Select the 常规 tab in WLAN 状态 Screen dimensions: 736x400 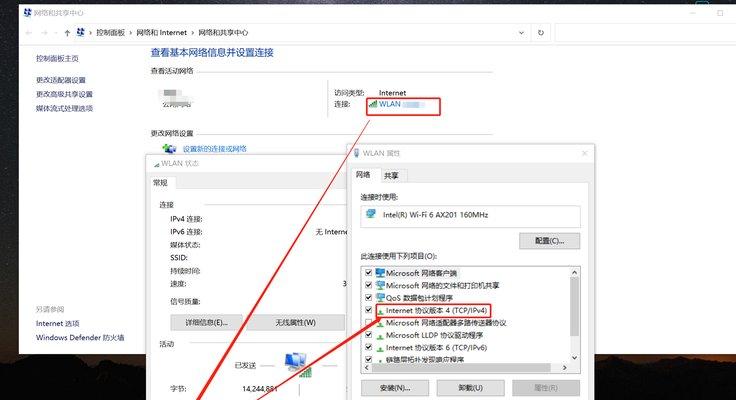[x=161, y=183]
